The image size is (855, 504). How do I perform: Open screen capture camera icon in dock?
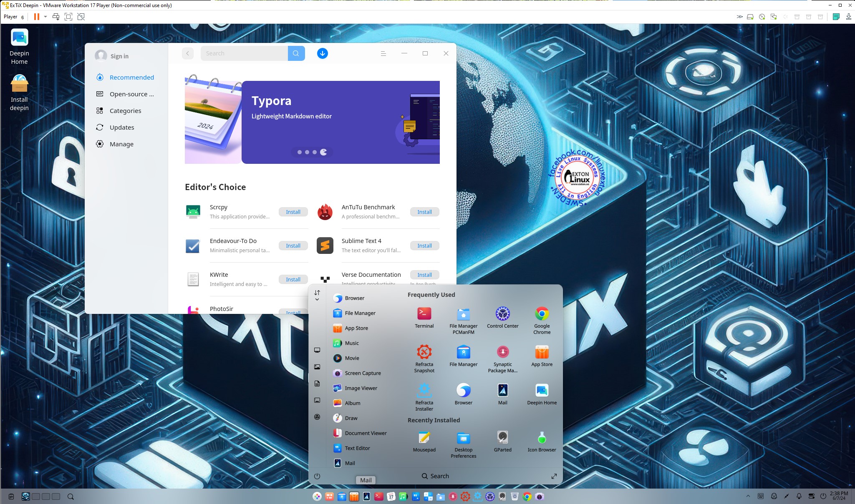tap(540, 496)
